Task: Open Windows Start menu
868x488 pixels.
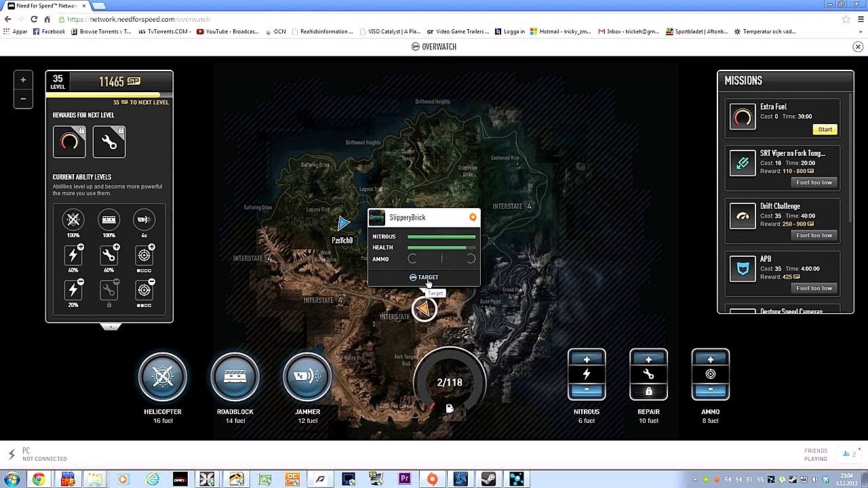Action: click(12, 479)
